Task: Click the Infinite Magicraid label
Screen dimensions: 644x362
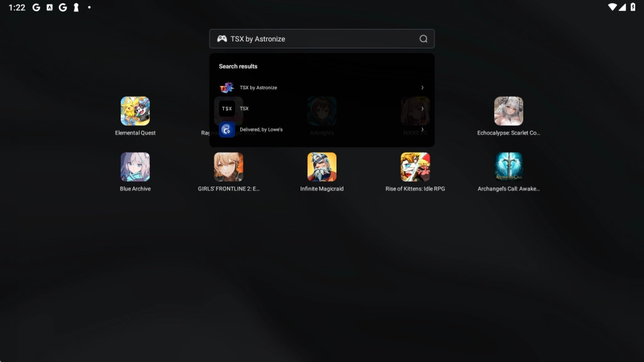Action: click(x=321, y=189)
